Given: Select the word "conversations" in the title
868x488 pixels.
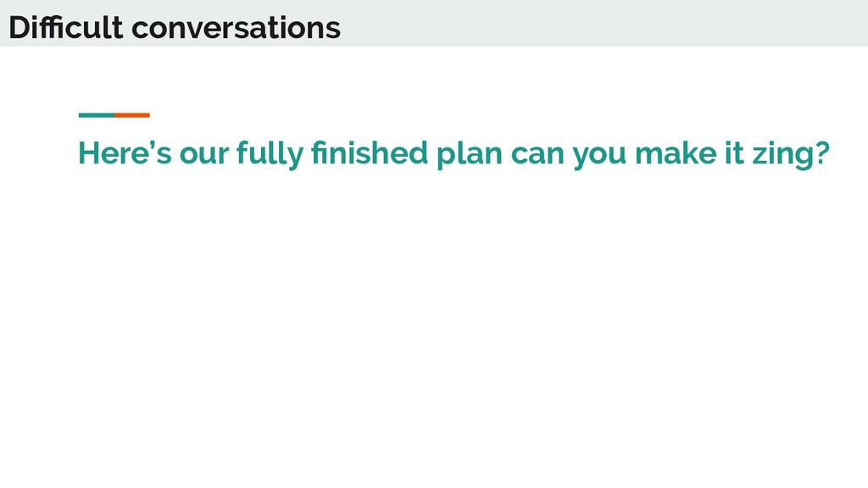Looking at the screenshot, I should point(236,29).
